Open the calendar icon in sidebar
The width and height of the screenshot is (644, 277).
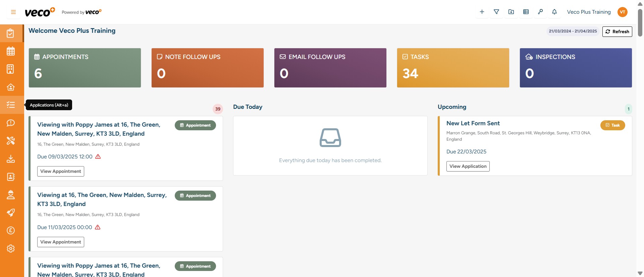coord(11,51)
